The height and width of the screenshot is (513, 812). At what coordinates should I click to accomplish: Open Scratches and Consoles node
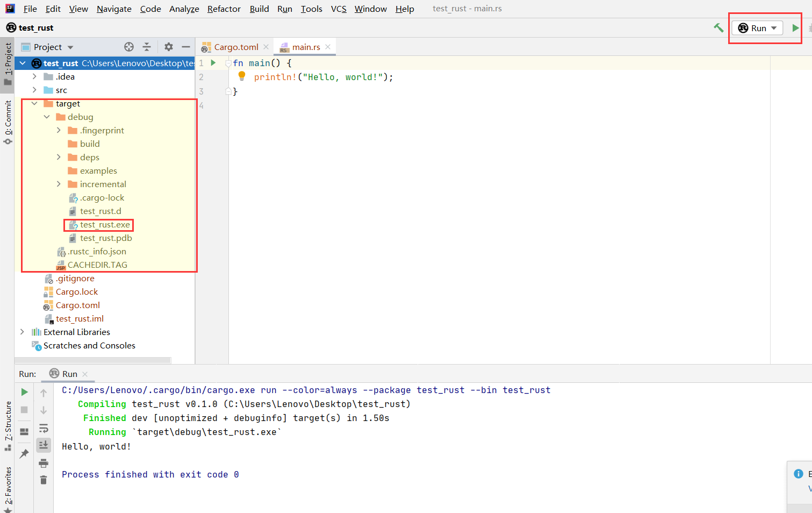coord(89,345)
